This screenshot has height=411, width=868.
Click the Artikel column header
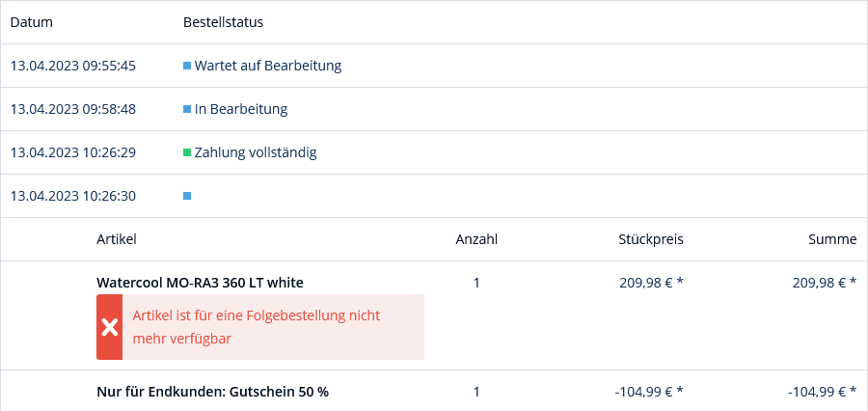click(117, 239)
